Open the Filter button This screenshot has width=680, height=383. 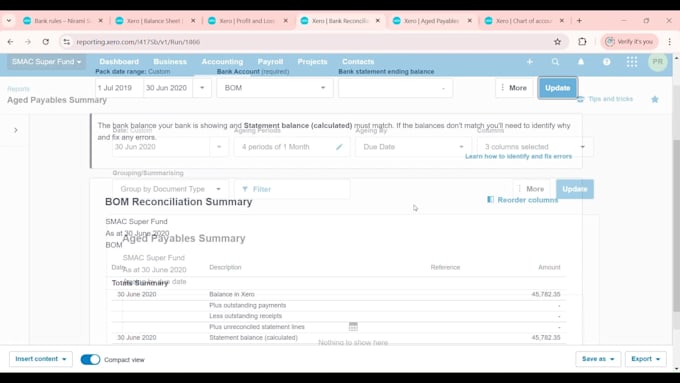tap(292, 189)
